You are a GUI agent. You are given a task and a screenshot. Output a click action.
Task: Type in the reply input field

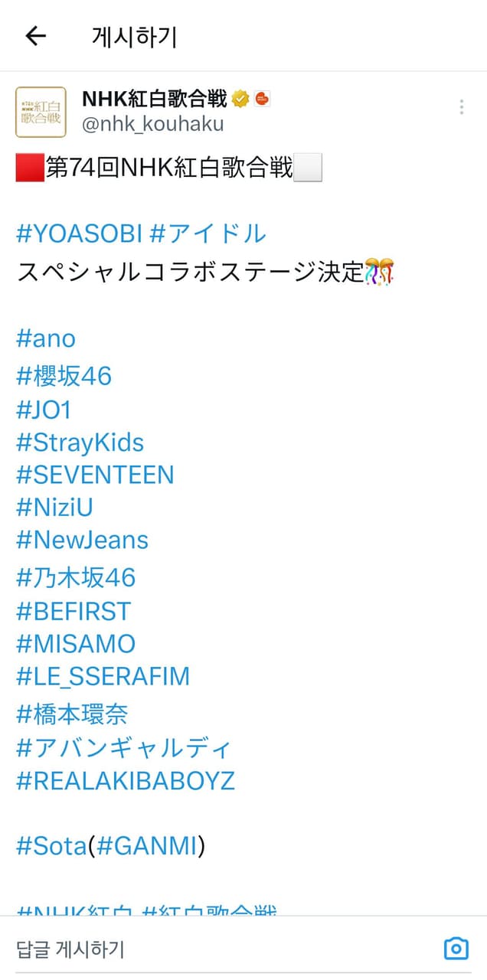(222, 949)
